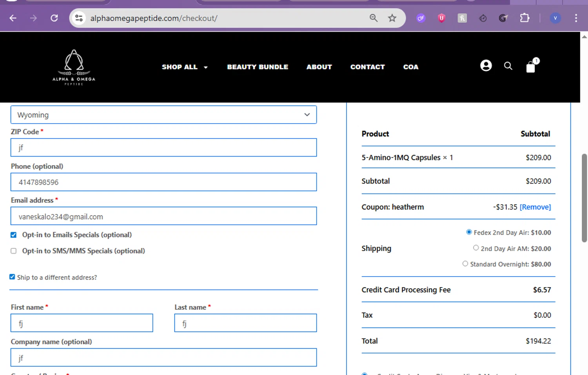Open site search magnifier icon
Screen dimensions: 588x375
(x=508, y=66)
